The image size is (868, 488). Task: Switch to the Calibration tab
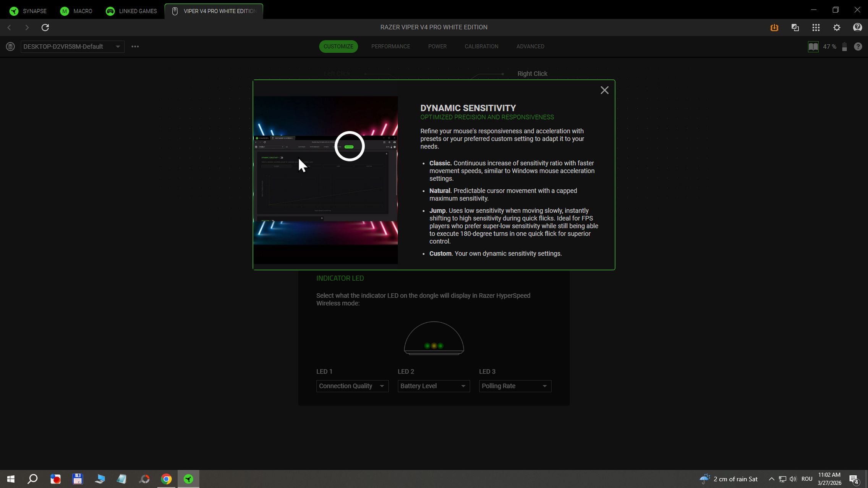(x=481, y=47)
